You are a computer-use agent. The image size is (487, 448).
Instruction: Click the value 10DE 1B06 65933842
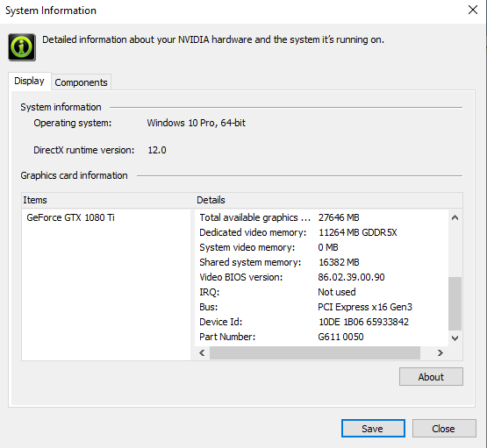(x=363, y=322)
